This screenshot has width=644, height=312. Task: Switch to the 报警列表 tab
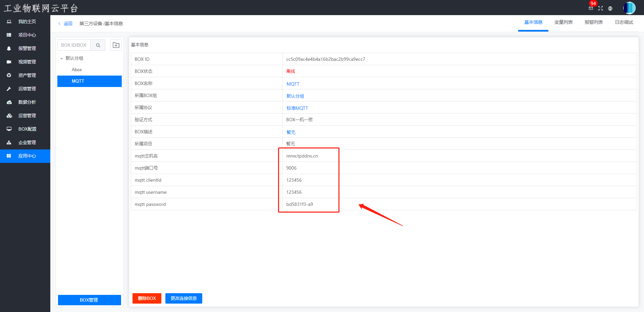click(593, 22)
